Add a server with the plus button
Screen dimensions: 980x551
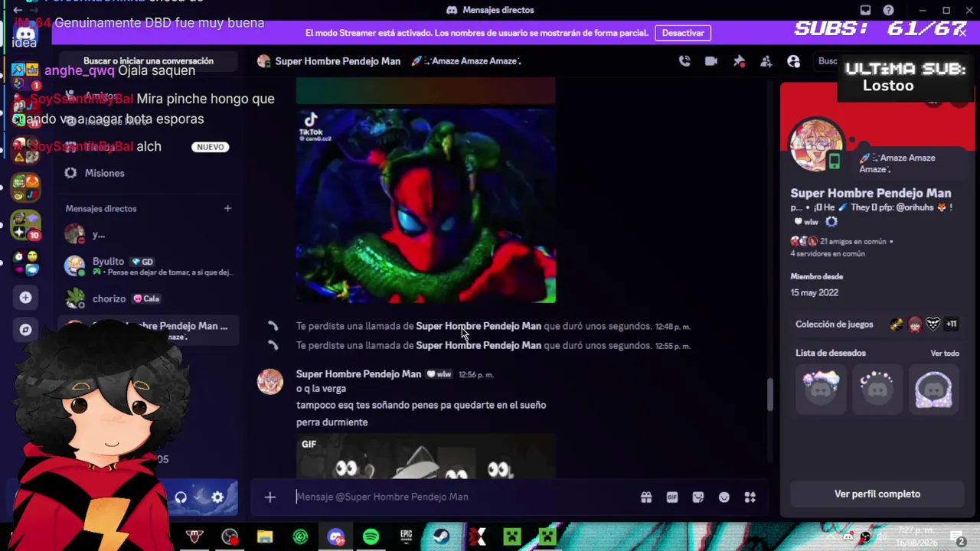tap(25, 298)
